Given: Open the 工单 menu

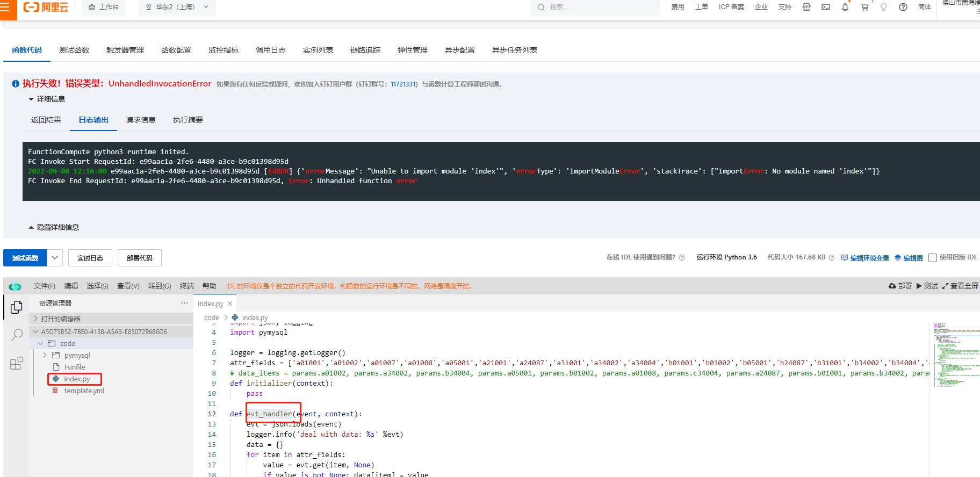Looking at the screenshot, I should [x=701, y=7].
